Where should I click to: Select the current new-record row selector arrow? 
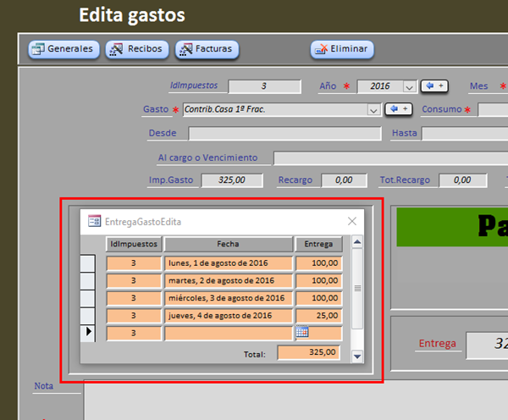(x=87, y=333)
